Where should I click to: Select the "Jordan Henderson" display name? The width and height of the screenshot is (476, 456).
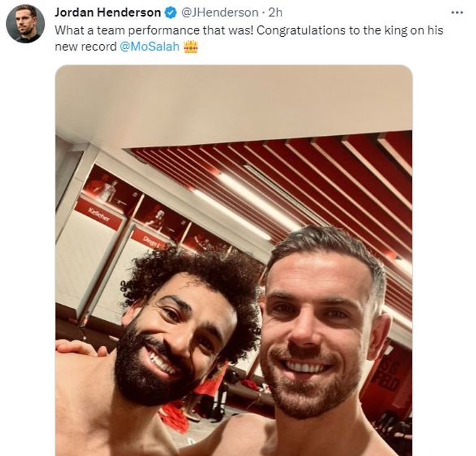pos(108,13)
